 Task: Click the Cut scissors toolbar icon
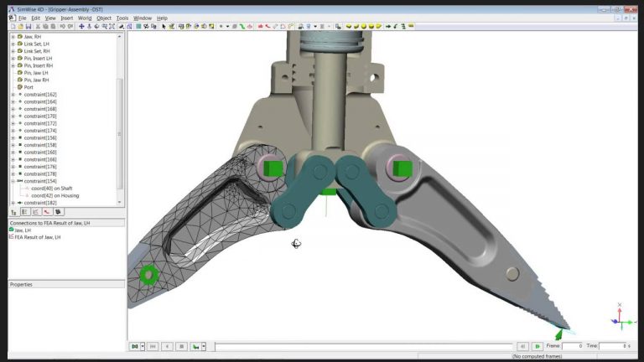[39, 26]
